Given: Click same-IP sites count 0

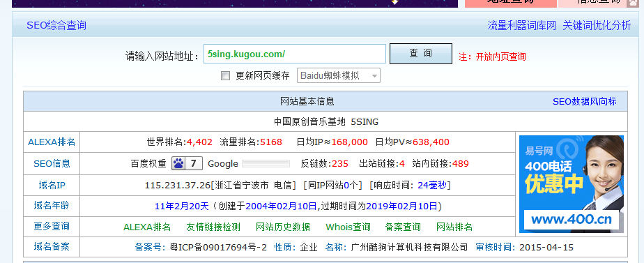Looking at the screenshot, I should point(346,186).
